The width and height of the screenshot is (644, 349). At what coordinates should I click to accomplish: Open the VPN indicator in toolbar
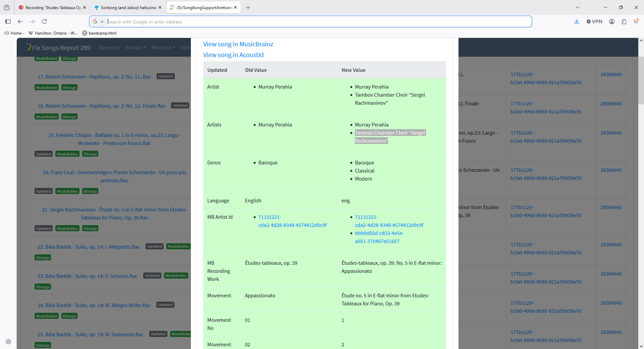594,21
